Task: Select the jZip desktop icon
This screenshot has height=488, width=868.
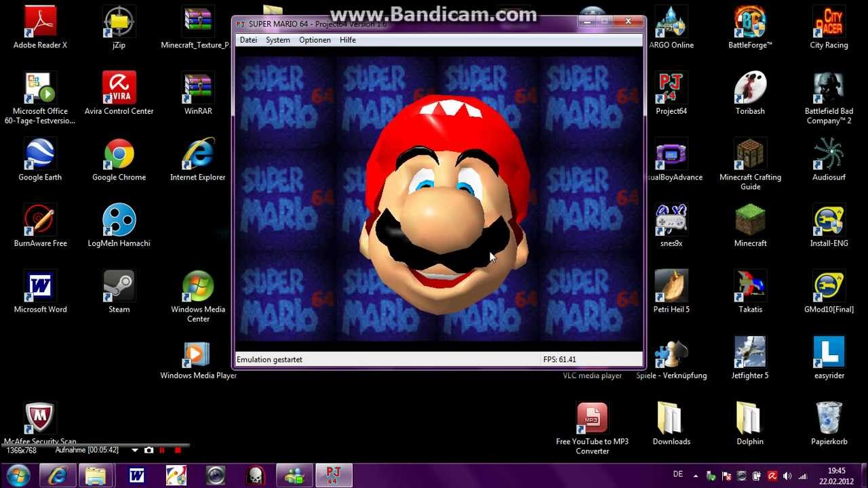Action: pos(119,28)
